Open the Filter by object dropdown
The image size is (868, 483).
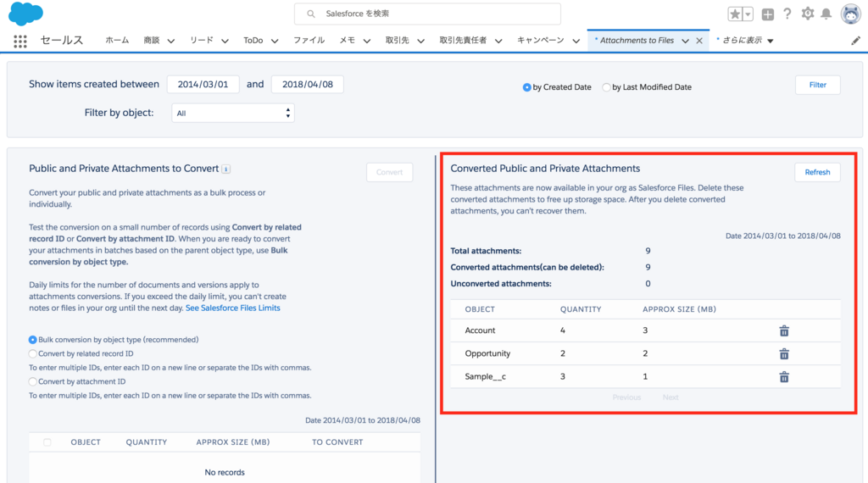tap(232, 113)
